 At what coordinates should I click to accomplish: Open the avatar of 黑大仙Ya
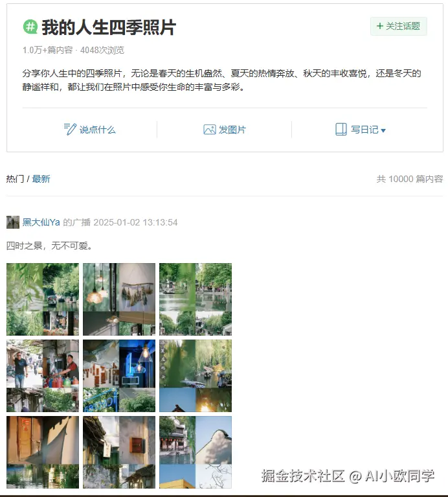(13, 222)
